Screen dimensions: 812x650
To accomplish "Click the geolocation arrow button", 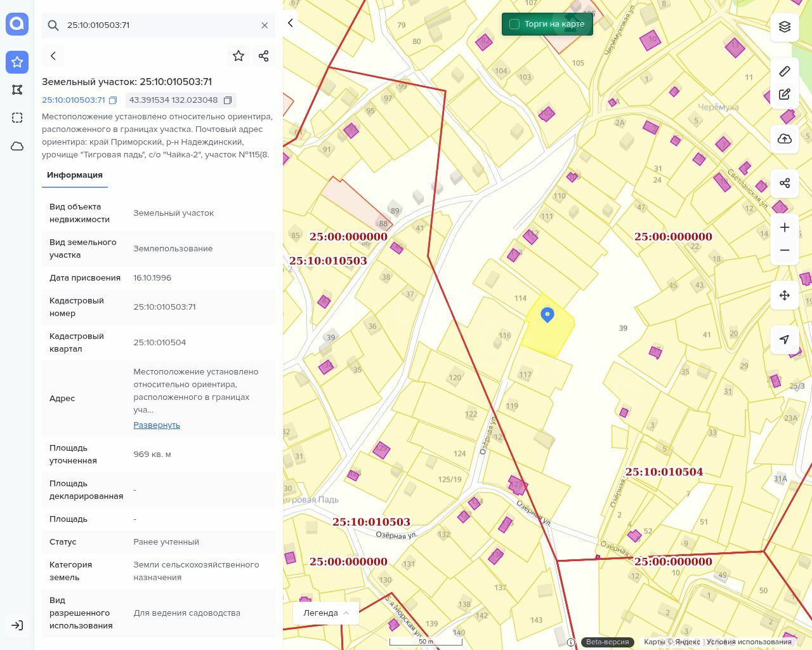I will (785, 340).
